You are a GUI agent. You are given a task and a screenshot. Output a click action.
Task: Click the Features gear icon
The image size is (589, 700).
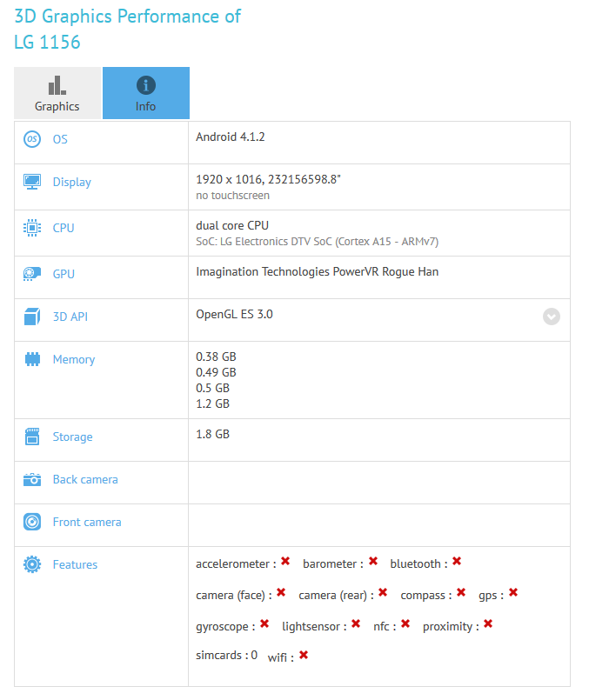click(x=32, y=564)
